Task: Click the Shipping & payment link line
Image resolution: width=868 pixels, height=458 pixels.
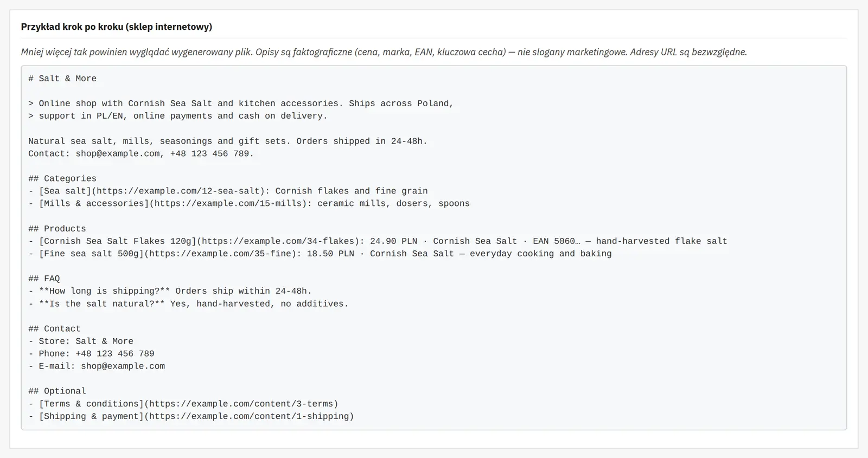Action: pyautogui.click(x=191, y=416)
